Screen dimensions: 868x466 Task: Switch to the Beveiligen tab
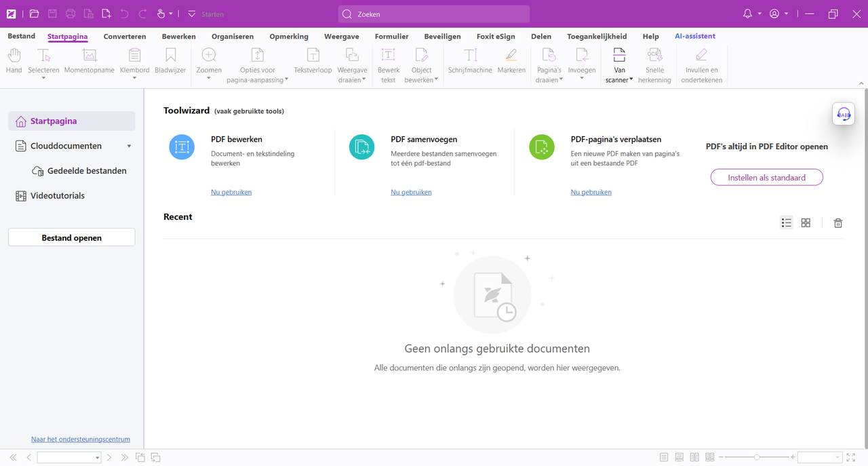click(x=442, y=37)
